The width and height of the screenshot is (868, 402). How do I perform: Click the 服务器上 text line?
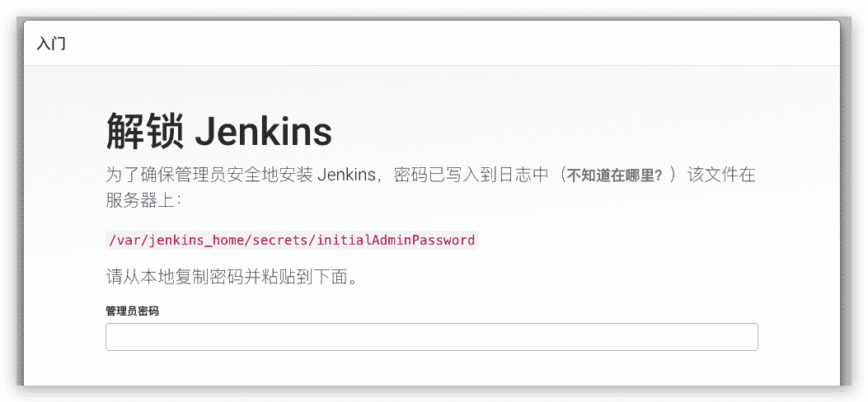[x=143, y=200]
